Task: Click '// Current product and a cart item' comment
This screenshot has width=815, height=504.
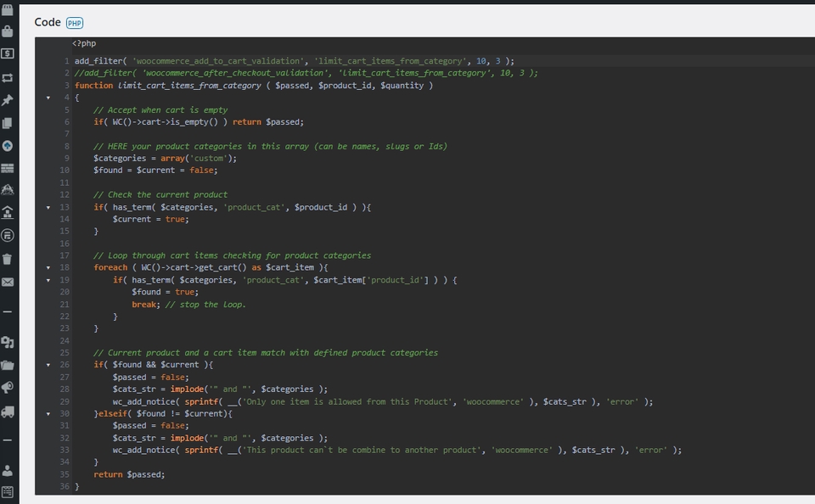Action: pos(266,352)
